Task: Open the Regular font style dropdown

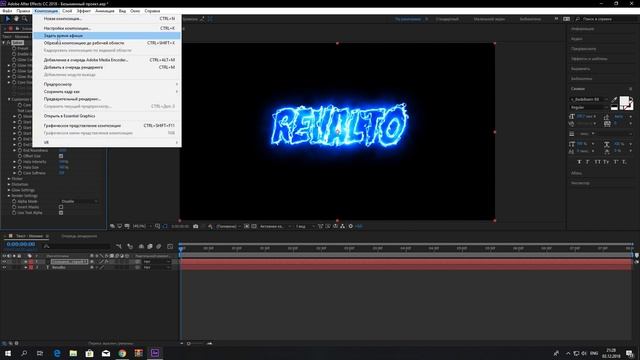Action: [589, 107]
